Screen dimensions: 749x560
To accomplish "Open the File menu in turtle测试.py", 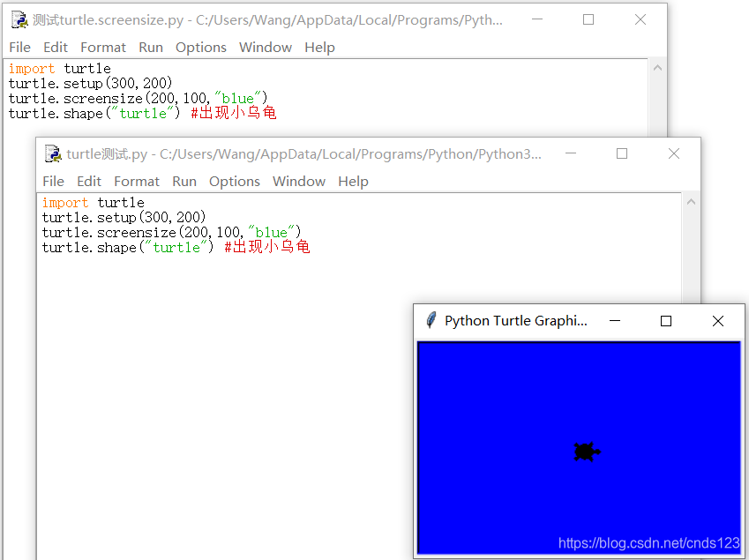I will pyautogui.click(x=53, y=181).
